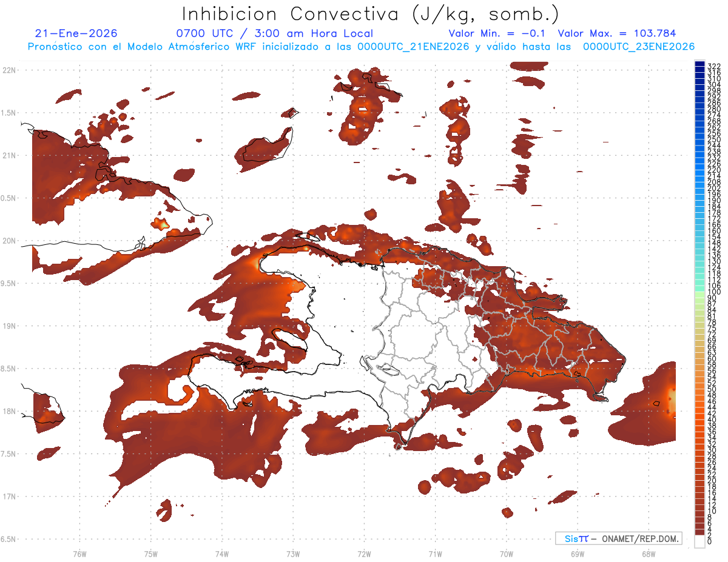
Task: Click longitude label '72W'
Action: coord(365,554)
